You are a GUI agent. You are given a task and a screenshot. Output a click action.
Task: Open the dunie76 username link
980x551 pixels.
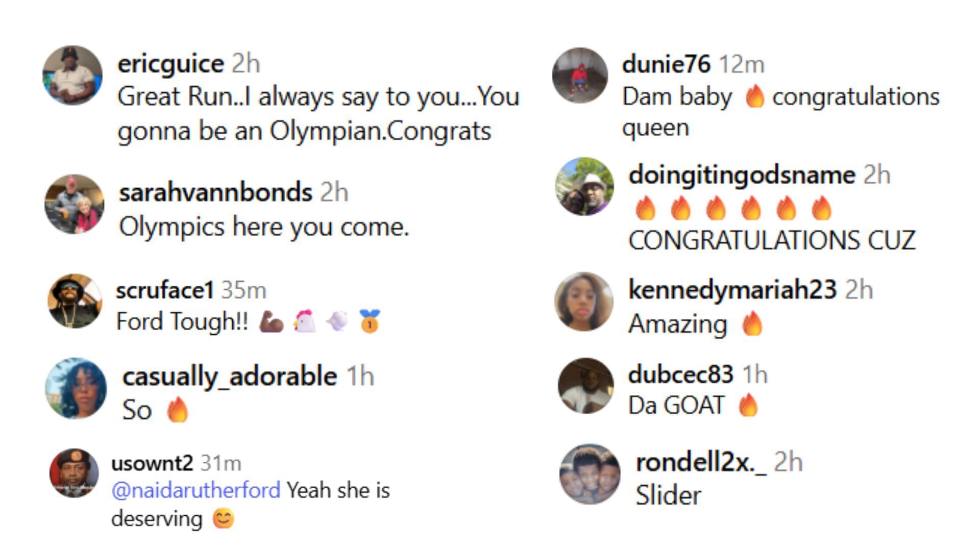coord(666,64)
